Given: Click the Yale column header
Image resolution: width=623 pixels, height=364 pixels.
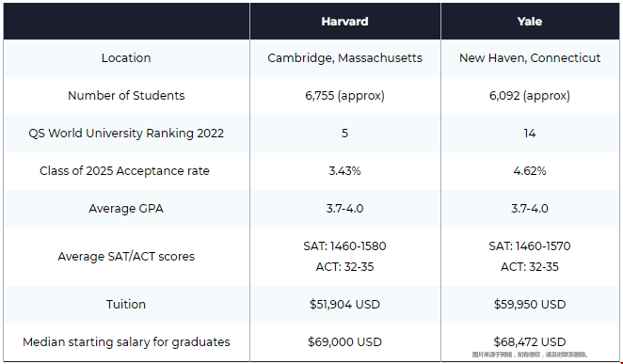Looking at the screenshot, I should pos(529,22).
